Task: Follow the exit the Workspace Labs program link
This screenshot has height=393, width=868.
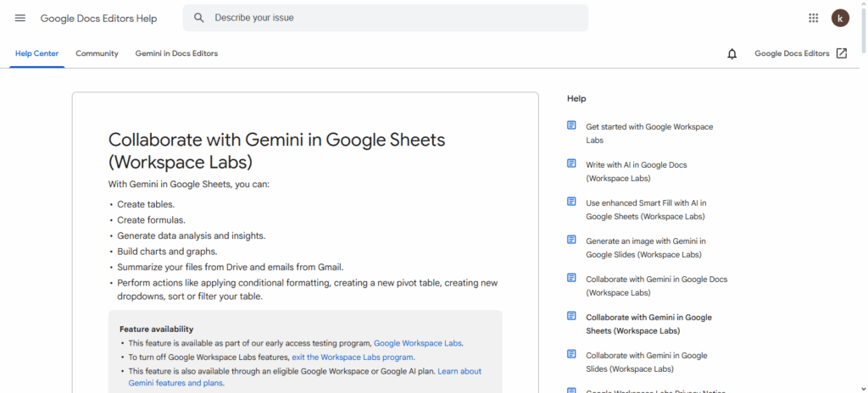Action: (352, 357)
